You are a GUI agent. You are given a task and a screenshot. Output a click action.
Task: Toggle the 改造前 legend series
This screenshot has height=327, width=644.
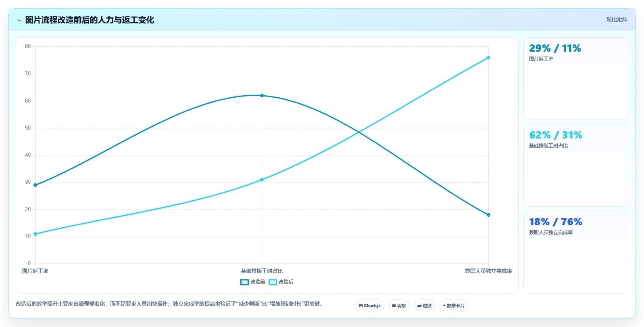253,282
